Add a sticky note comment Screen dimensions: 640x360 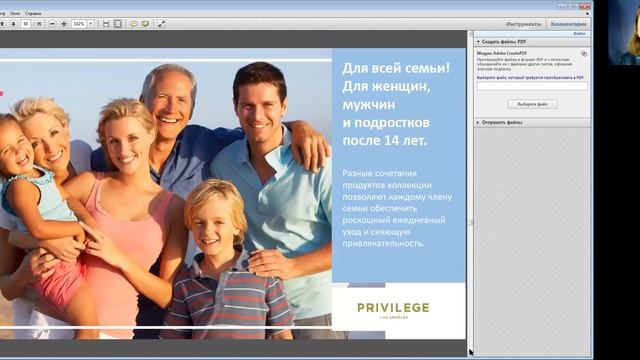click(133, 24)
